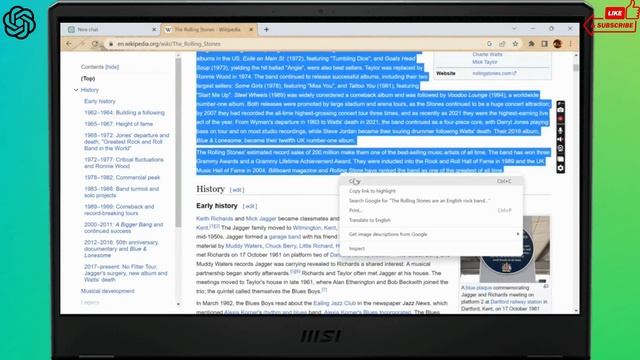
Task: Choose Print… from context menu
Action: point(431,211)
